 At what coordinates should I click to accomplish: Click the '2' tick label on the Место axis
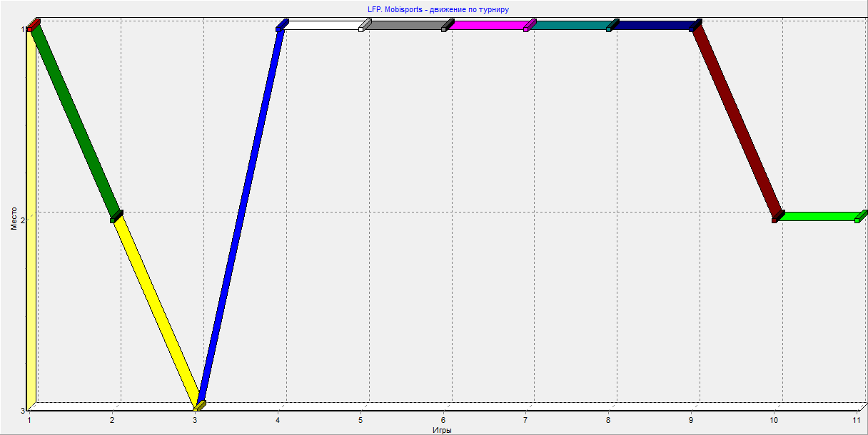coord(23,220)
